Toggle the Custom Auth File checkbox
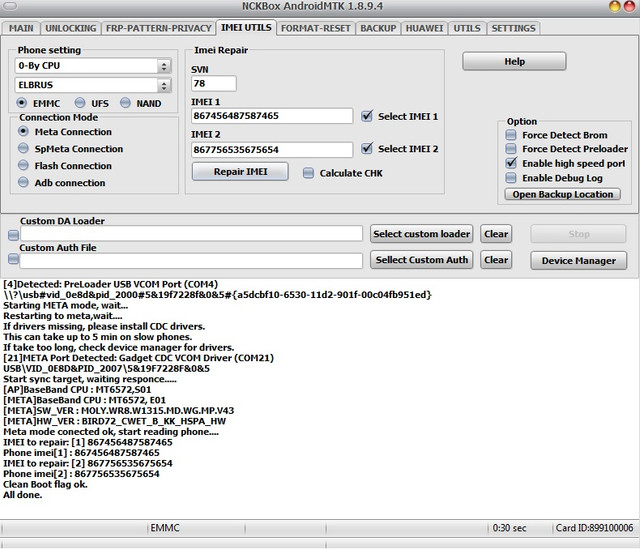 13,259
